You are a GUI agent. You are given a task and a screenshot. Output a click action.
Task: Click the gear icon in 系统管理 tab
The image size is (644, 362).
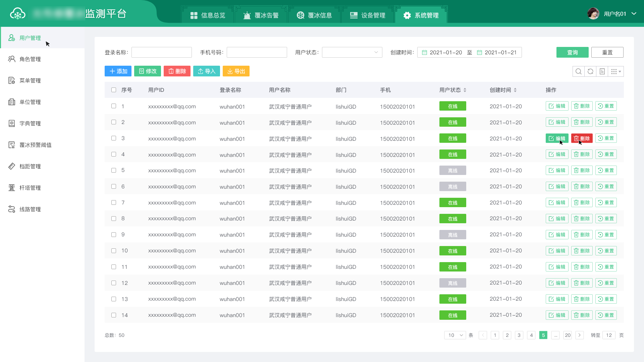point(407,15)
